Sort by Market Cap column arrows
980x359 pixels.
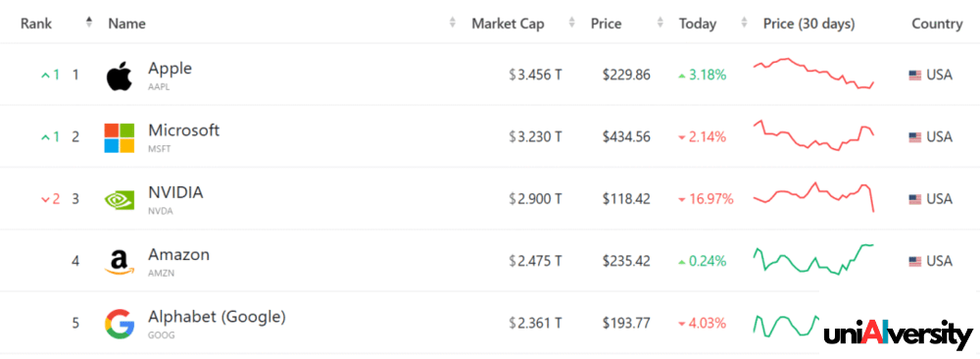coord(571,24)
